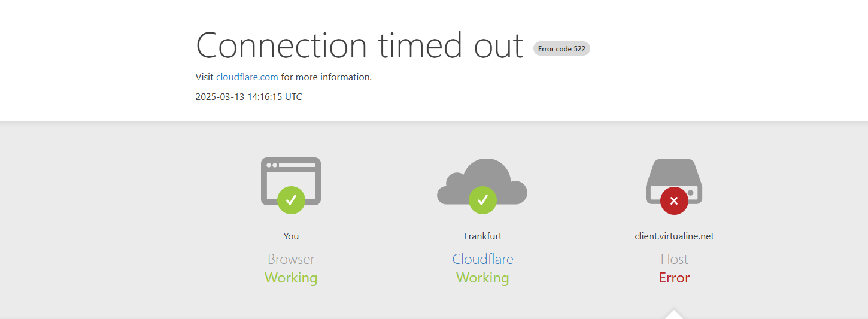The width and height of the screenshot is (868, 319).
Task: Click client.virtualine.net host name
Action: click(x=674, y=236)
